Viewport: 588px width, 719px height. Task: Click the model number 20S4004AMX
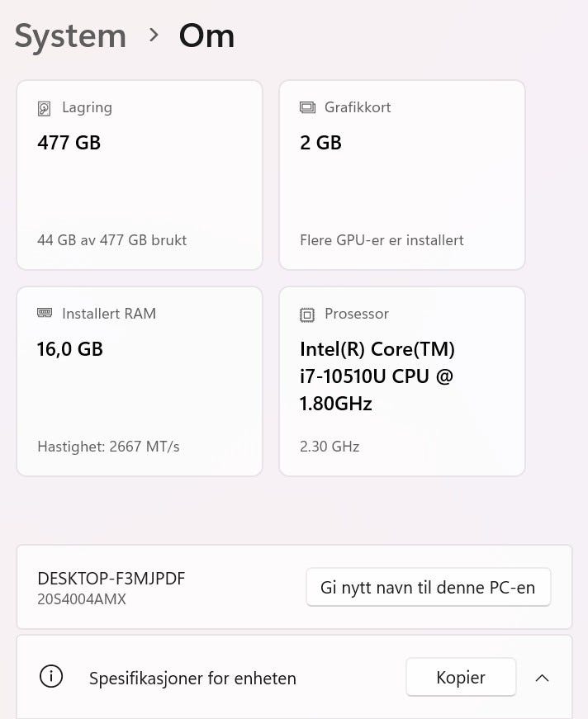click(82, 599)
